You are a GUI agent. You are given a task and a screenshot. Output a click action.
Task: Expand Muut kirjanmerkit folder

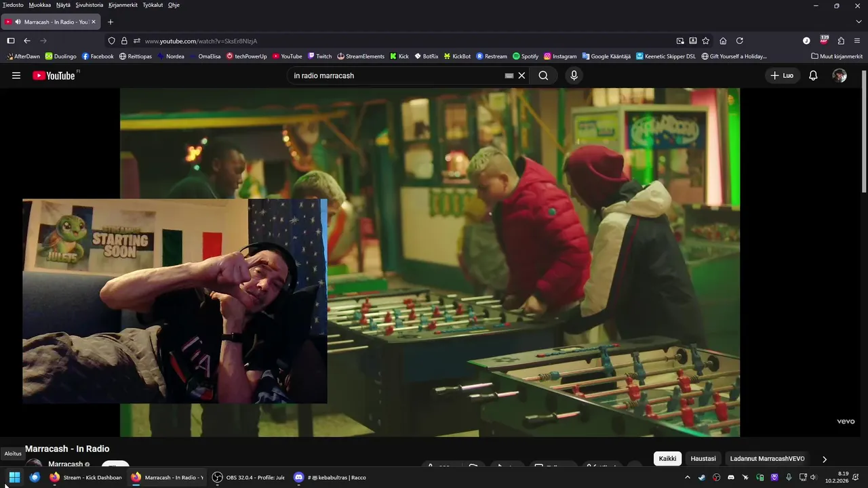tap(837, 56)
